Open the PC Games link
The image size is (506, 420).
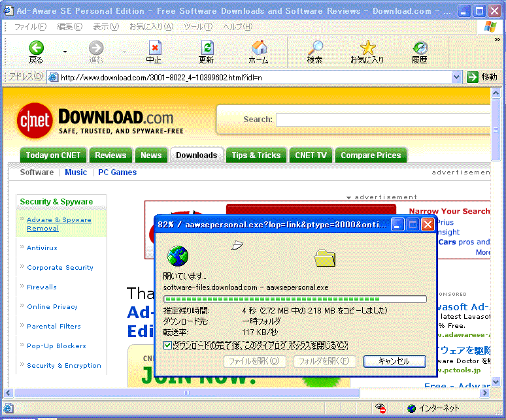118,172
